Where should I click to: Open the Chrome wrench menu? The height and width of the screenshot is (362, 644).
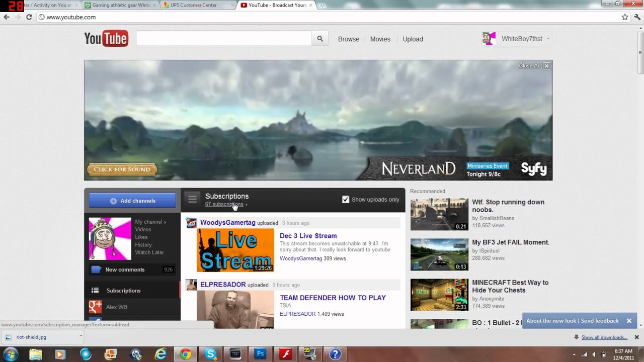(637, 17)
